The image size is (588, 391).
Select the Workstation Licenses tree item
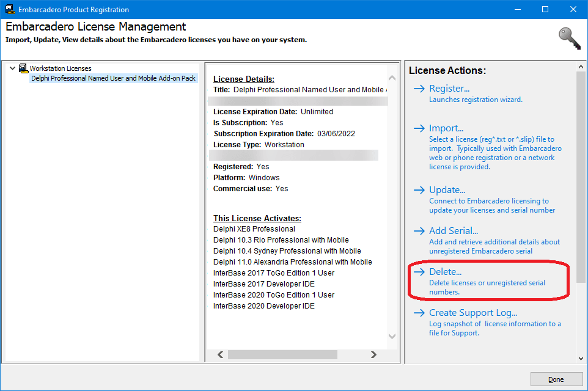coord(61,68)
